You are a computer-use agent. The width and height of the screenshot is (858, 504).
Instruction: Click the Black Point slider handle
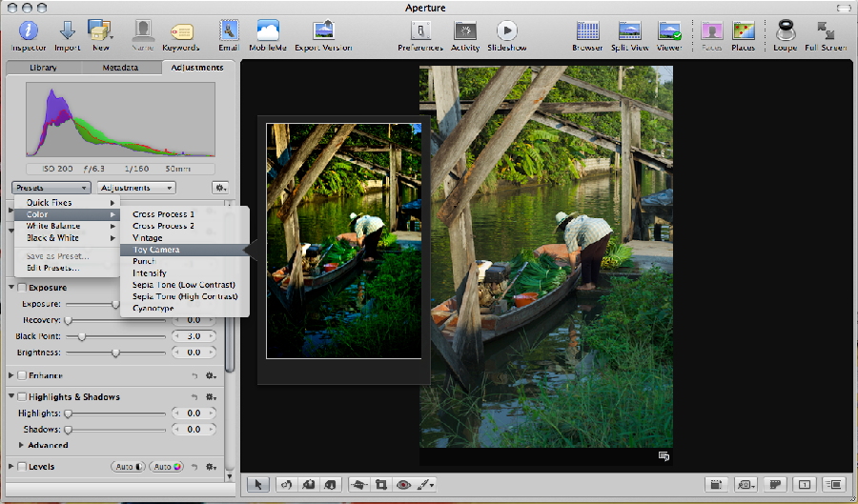[x=82, y=336]
